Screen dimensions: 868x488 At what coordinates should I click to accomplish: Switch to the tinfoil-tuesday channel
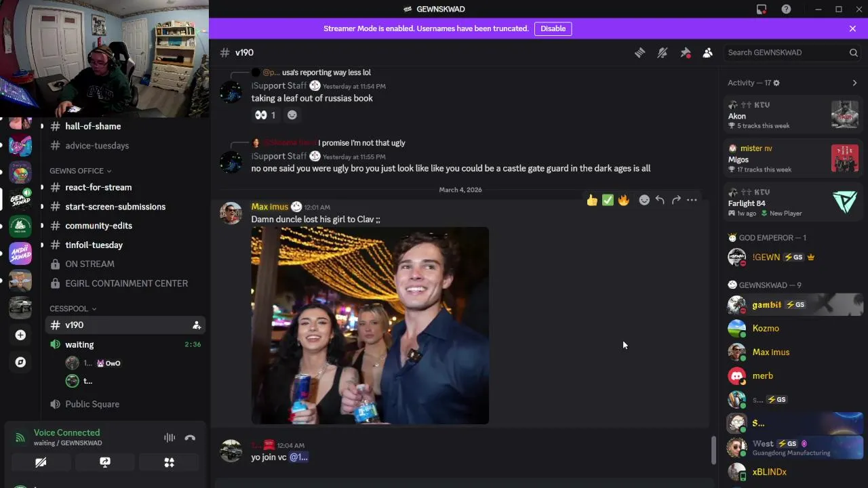[94, 245]
